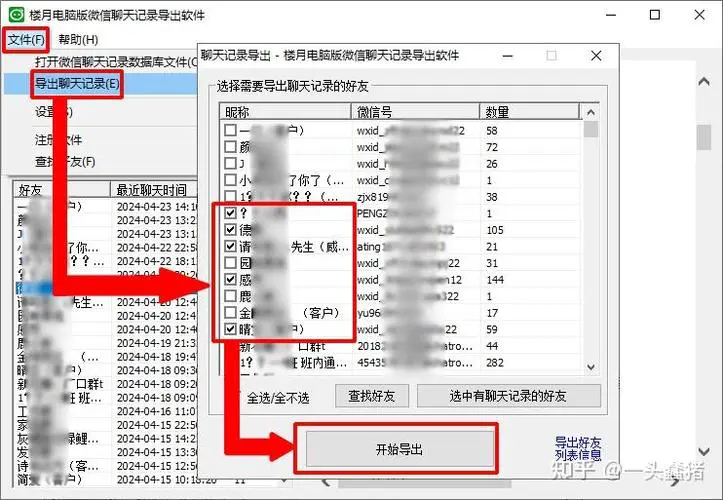Toggle the 全选/全不选 option
This screenshot has width=723, height=500.
pos(278,398)
